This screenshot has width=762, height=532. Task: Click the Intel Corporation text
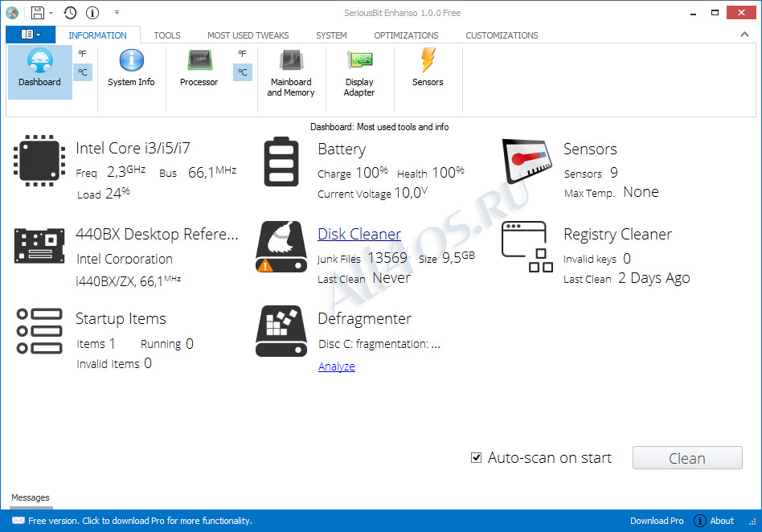pos(125,259)
